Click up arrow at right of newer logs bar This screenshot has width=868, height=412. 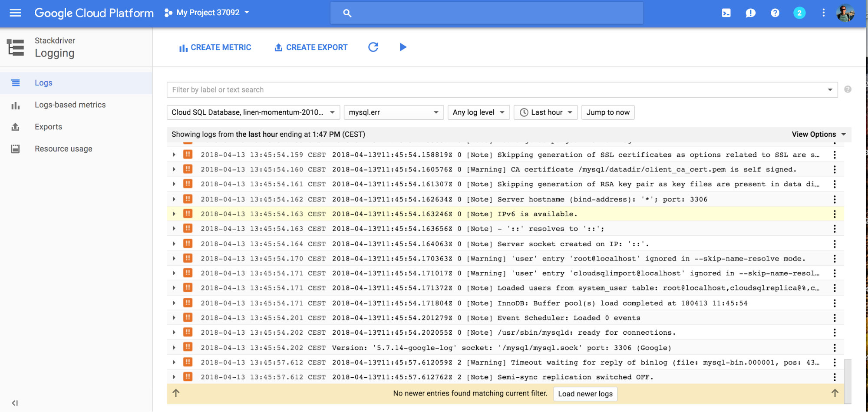(835, 393)
